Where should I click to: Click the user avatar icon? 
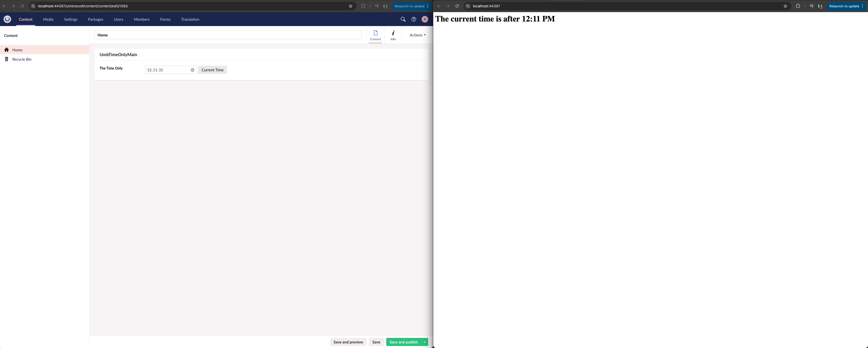[x=425, y=19]
